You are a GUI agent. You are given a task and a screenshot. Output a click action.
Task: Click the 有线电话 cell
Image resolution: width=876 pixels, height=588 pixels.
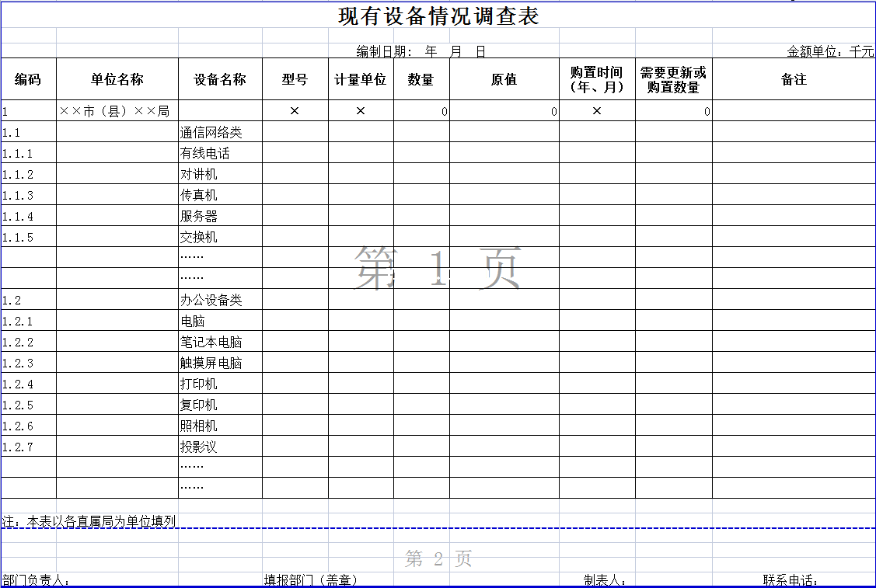pyautogui.click(x=205, y=153)
